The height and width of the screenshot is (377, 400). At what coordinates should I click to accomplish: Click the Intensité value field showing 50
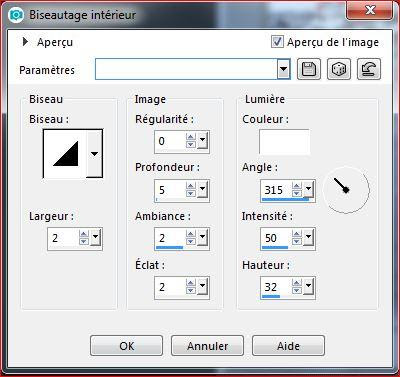coord(276,238)
